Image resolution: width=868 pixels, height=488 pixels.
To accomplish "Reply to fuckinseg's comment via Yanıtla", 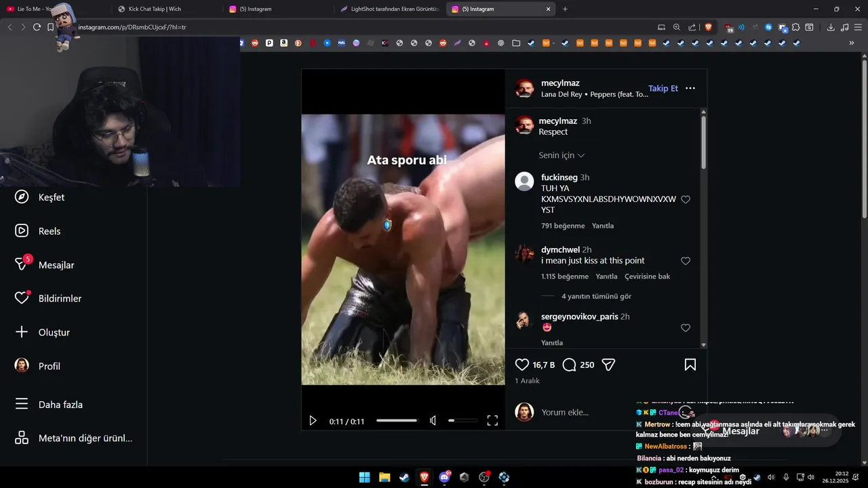I will [x=603, y=226].
